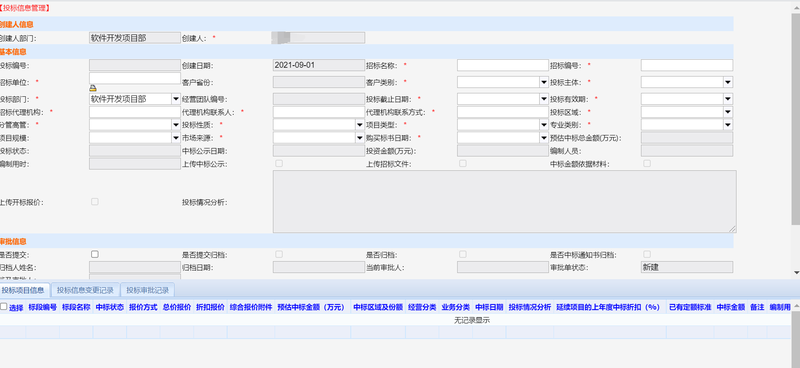Viewport: 800px width, 368px height.
Task: Open the 投标有效期 dropdown
Action: click(728, 99)
